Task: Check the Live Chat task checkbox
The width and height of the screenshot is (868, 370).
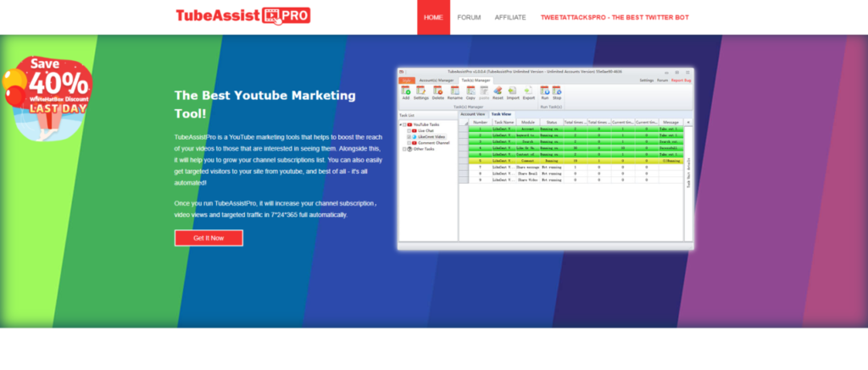Action: [x=409, y=130]
